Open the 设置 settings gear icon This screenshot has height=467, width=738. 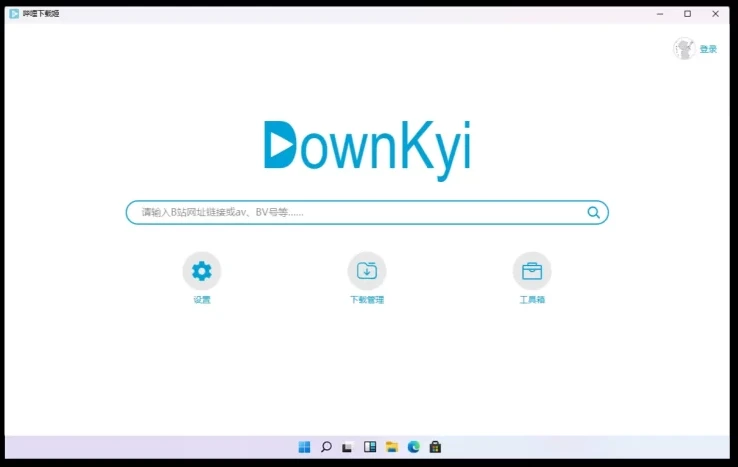[202, 271]
